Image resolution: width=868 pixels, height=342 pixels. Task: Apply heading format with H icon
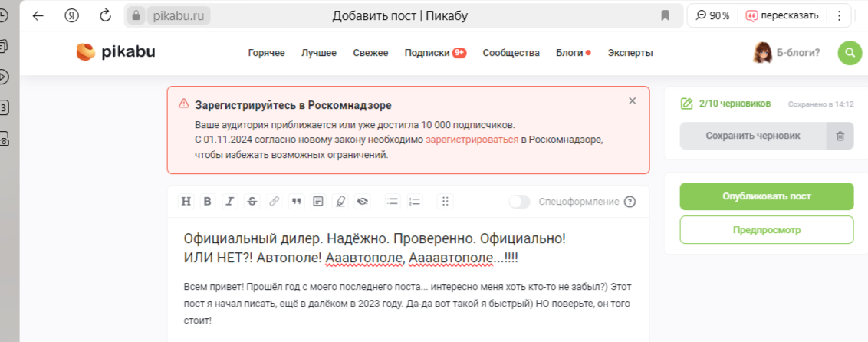point(186,202)
